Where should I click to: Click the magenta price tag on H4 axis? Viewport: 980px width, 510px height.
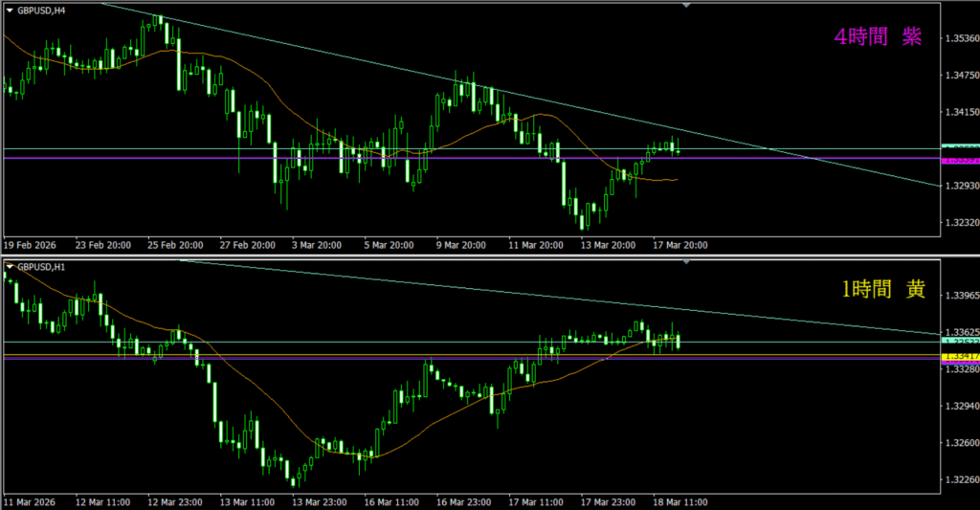(x=960, y=160)
